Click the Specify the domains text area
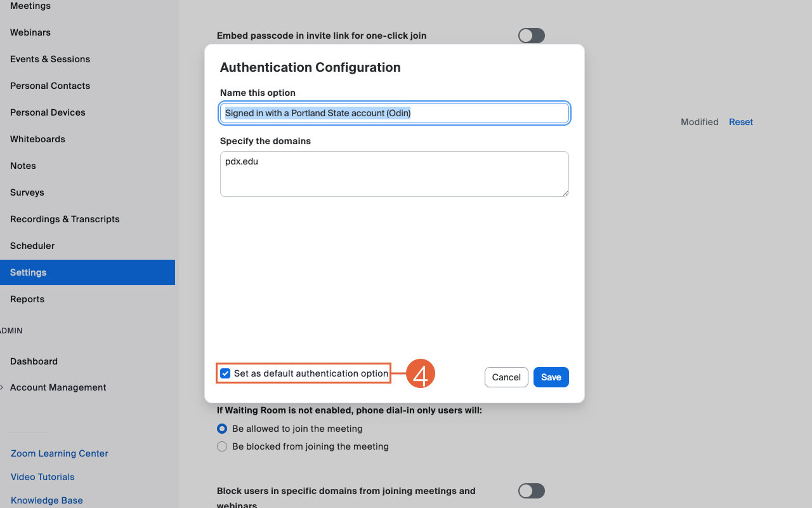 coord(394,173)
